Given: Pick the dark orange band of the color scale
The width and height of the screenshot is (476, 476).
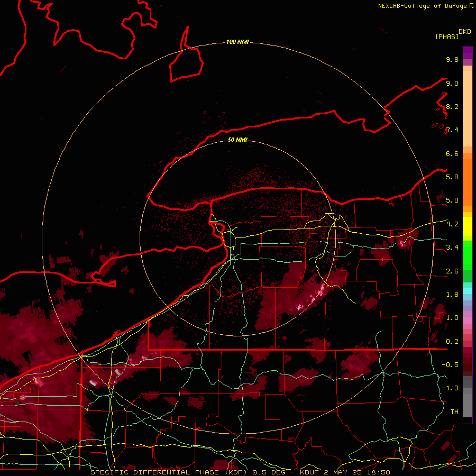Looking at the screenshot, I should (467, 182).
